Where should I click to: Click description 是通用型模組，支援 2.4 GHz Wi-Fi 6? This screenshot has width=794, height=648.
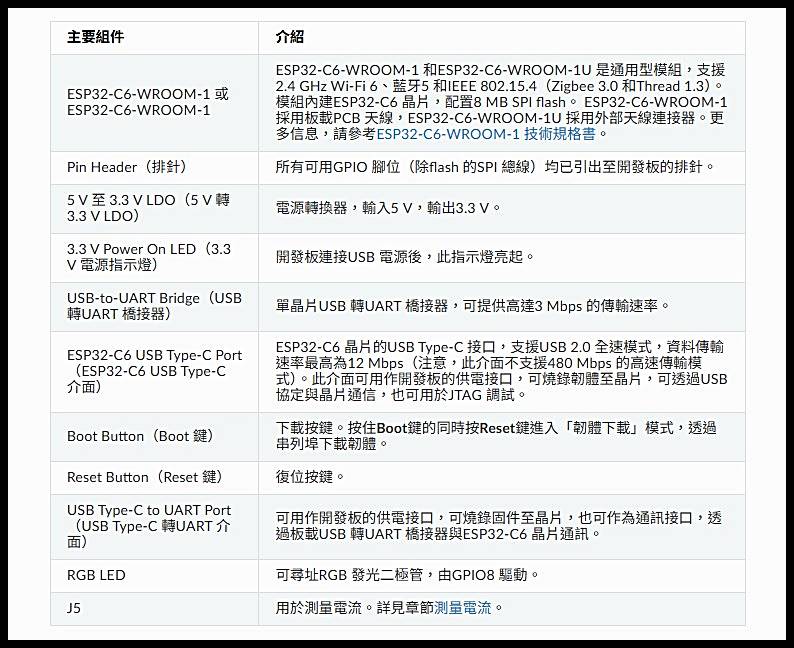[x=502, y=102]
